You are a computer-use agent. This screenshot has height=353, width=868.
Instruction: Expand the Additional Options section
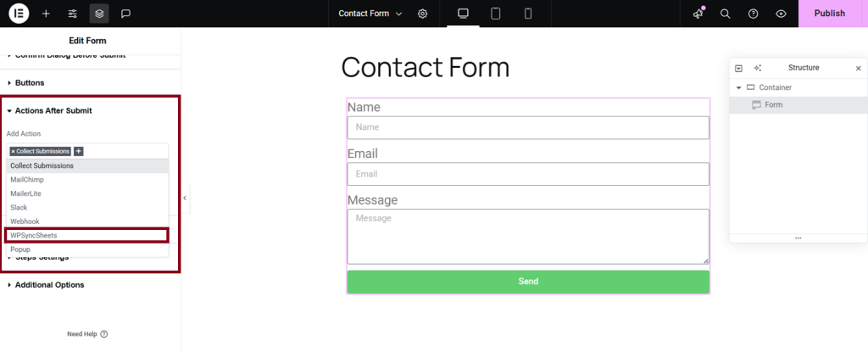pyautogui.click(x=49, y=285)
